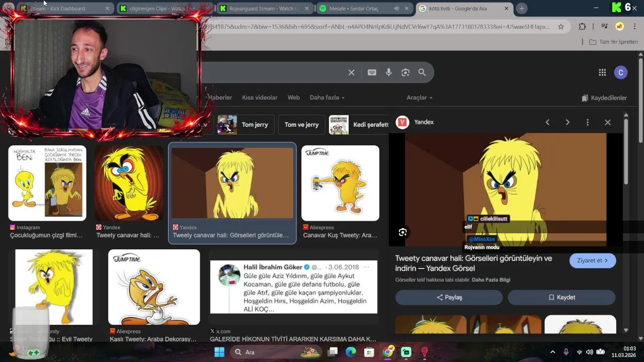Clear the Google search box text
This screenshot has height=362, width=644.
[x=351, y=72]
